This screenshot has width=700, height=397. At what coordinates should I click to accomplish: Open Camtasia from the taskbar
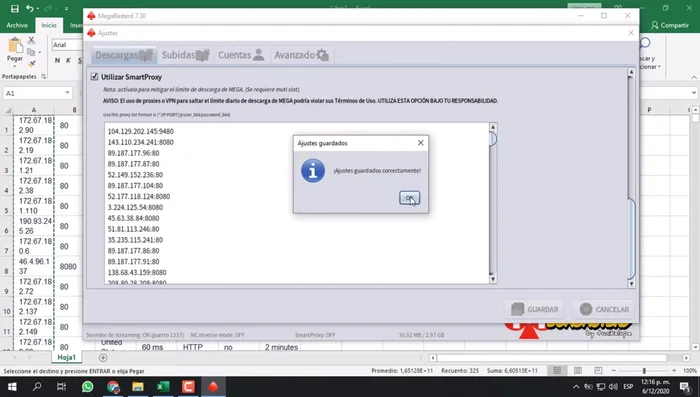tap(188, 387)
